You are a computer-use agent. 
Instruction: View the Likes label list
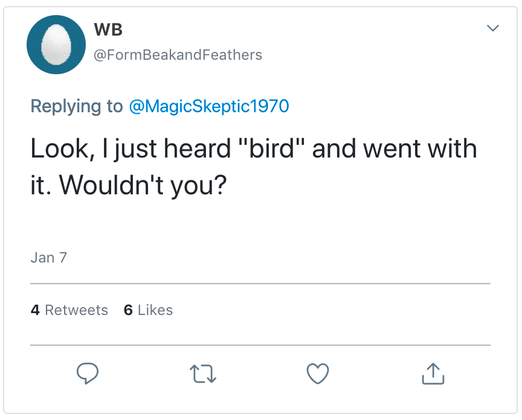155,310
